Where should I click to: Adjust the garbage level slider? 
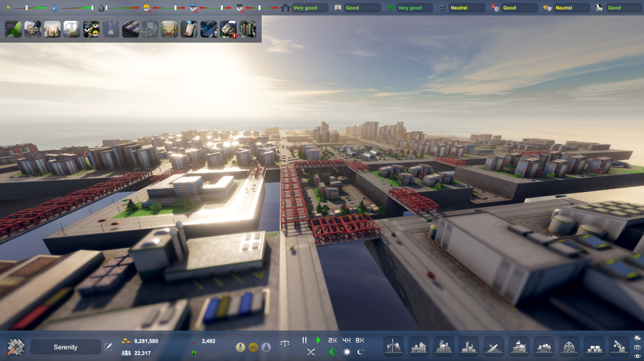[x=122, y=8]
